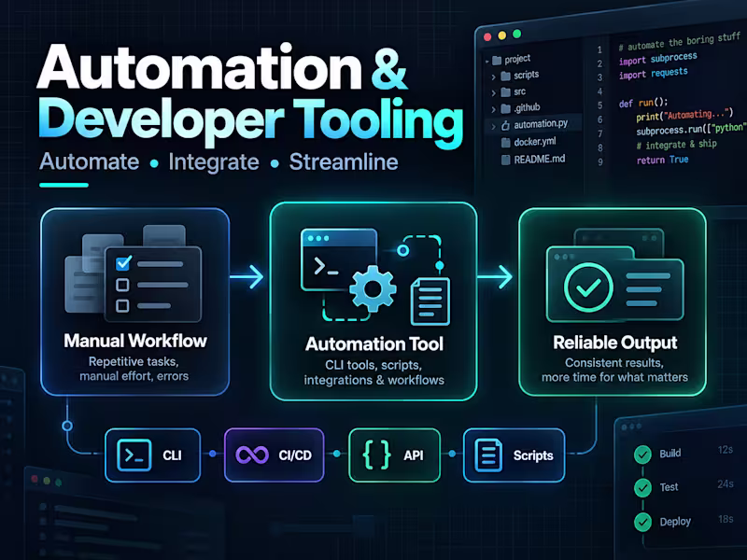Click the .github folder icon
Image resolution: width=747 pixels, height=560 pixels.
[x=506, y=109]
